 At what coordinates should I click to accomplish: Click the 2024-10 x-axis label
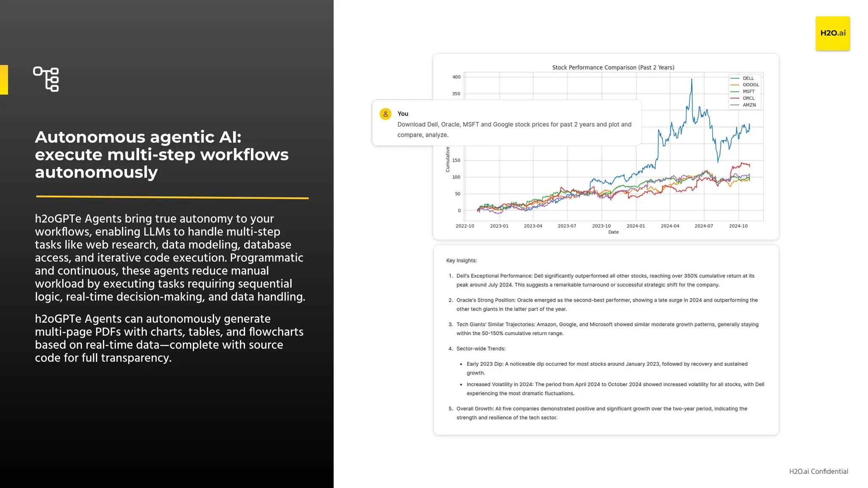(x=738, y=226)
